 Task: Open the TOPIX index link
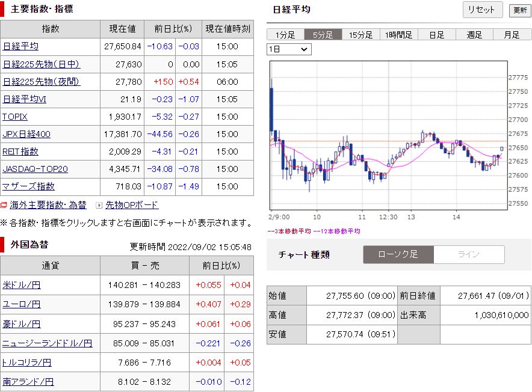(15, 117)
